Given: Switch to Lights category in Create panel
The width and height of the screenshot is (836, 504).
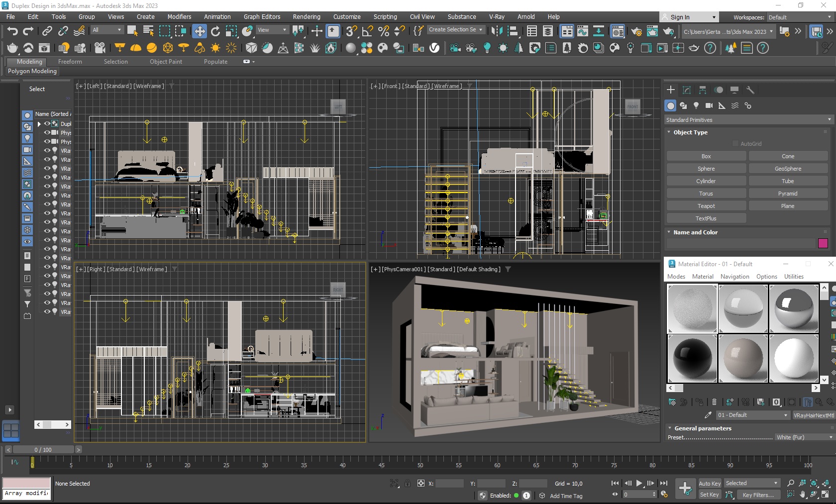Looking at the screenshot, I should (696, 105).
